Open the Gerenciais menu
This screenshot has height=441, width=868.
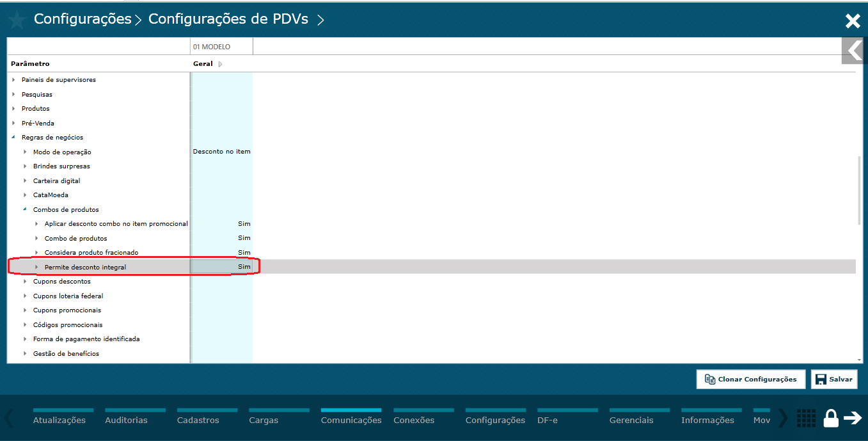click(631, 421)
